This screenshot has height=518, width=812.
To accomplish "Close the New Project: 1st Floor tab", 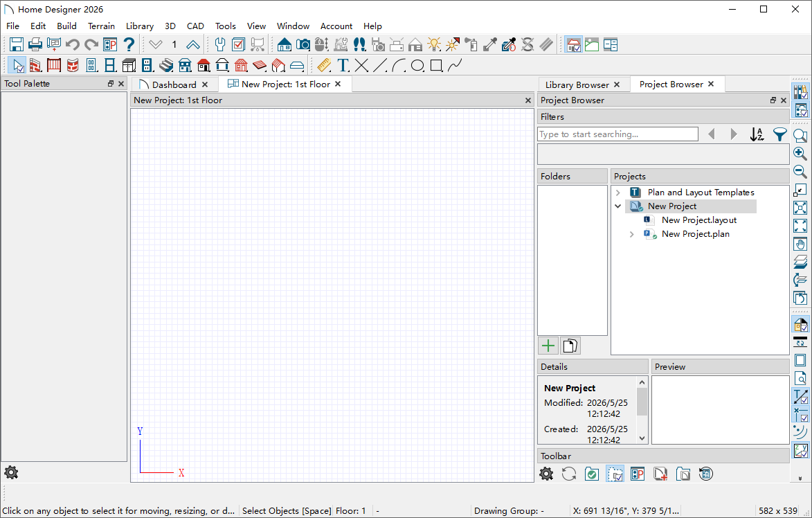I will click(339, 84).
